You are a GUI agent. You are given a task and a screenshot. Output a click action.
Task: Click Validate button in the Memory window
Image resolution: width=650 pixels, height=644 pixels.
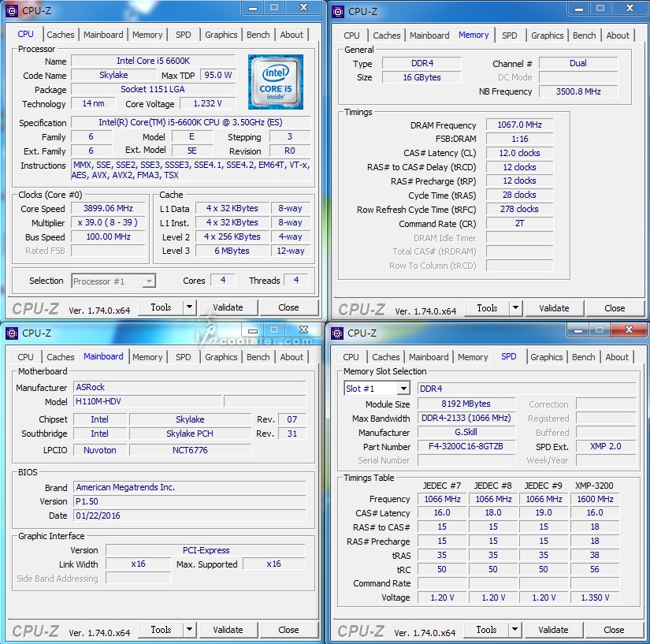click(x=554, y=308)
